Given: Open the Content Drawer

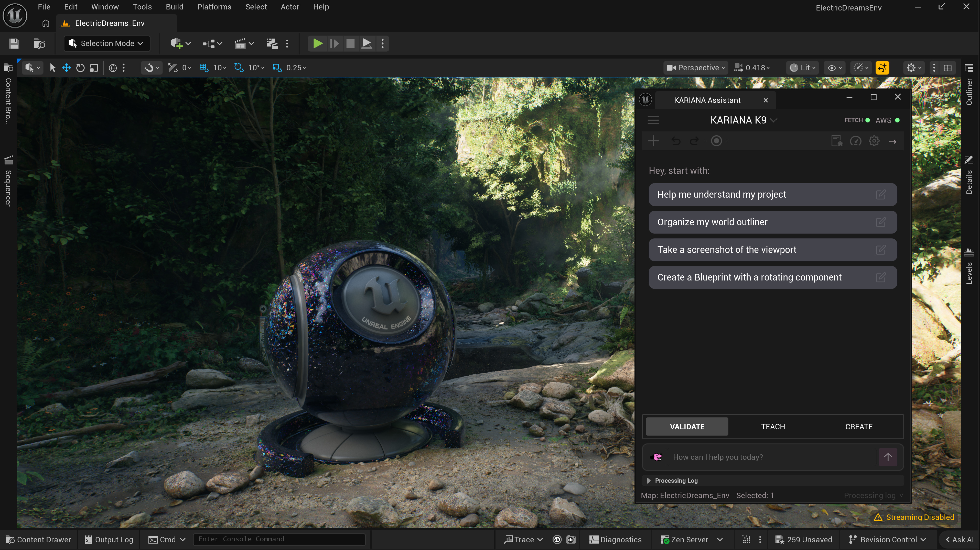Looking at the screenshot, I should pyautogui.click(x=38, y=539).
